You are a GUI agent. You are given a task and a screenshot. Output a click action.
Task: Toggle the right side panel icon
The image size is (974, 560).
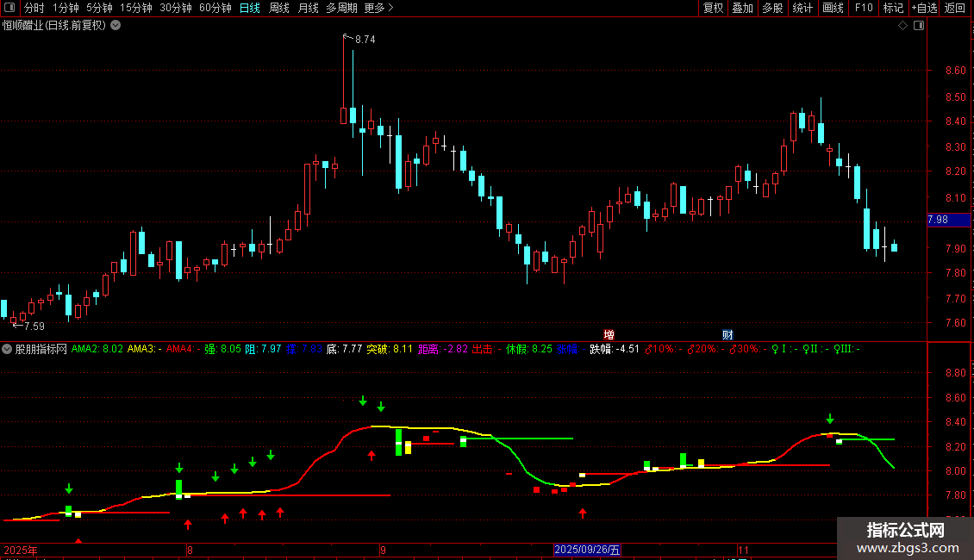click(919, 26)
